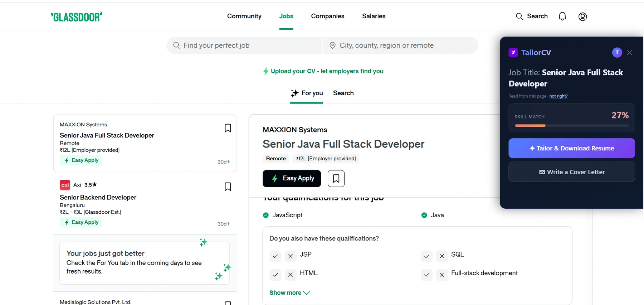Click Write a Cover Letter button
Screen dimensions: 644x305
[572, 172]
